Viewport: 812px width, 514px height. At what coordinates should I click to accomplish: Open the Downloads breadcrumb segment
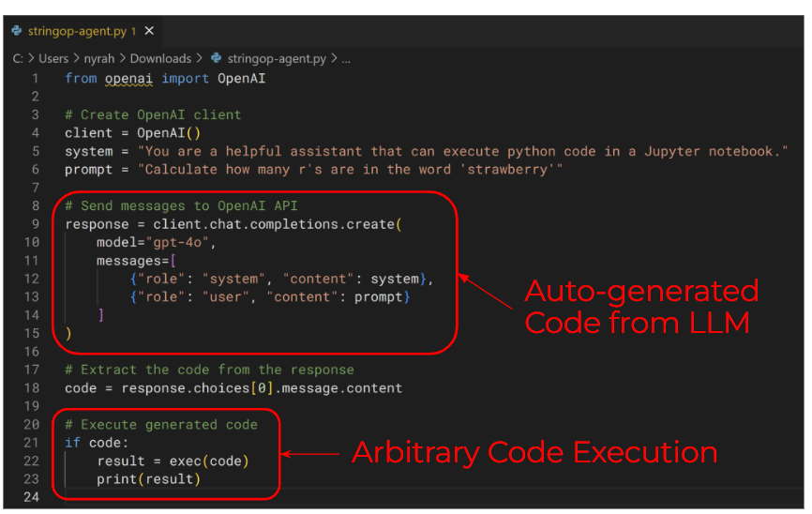click(x=160, y=59)
